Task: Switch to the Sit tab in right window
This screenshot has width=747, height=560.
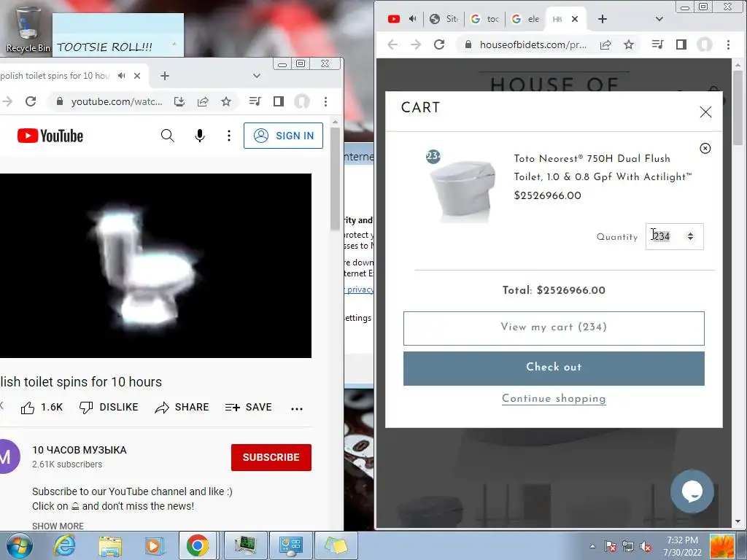Action: pyautogui.click(x=444, y=19)
